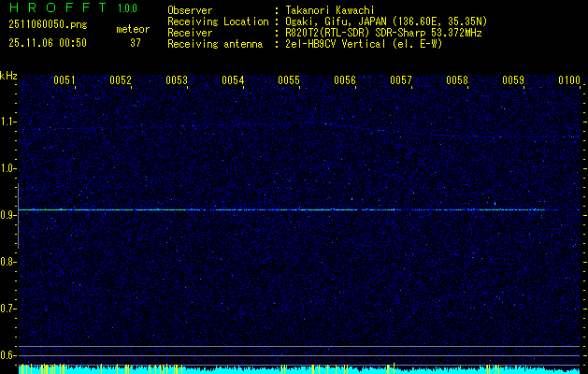Click the HROFFT title text

[x=57, y=7]
